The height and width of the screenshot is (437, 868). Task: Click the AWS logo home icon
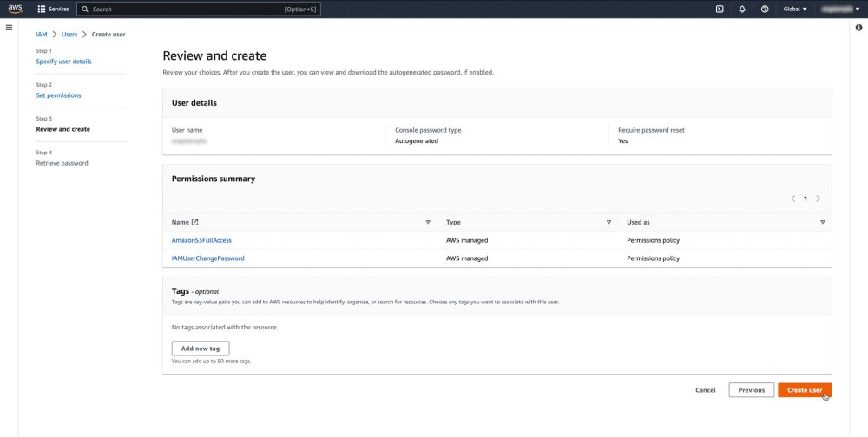click(16, 9)
